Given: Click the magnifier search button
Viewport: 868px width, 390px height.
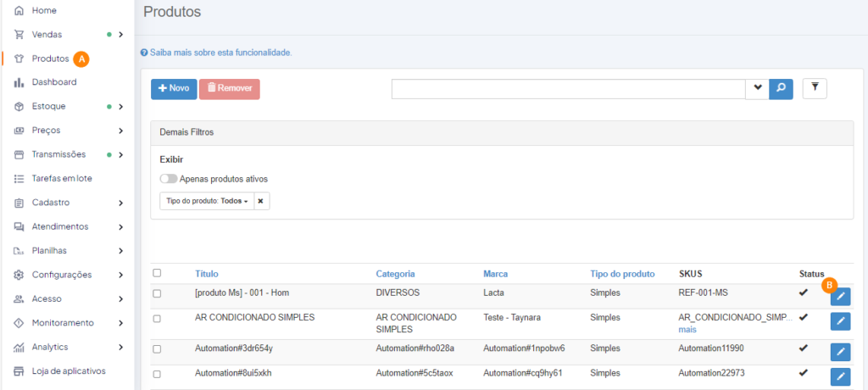Looking at the screenshot, I should [781, 89].
